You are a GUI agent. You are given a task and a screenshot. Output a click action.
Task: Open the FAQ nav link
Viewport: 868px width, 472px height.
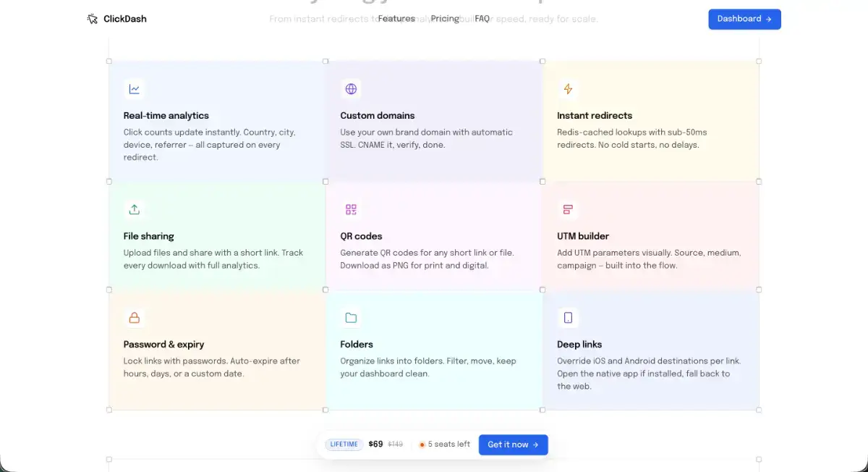pyautogui.click(x=482, y=19)
